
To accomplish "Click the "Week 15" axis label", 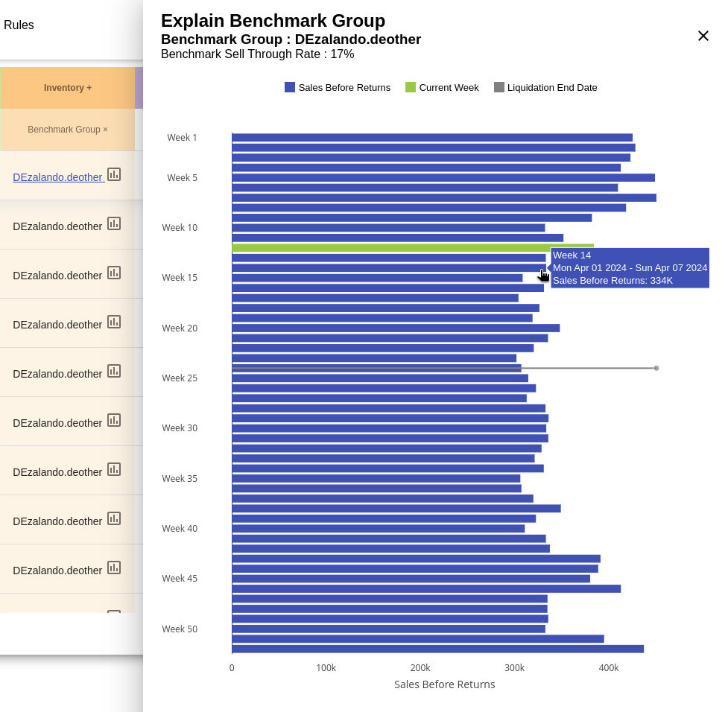I will point(180,278).
